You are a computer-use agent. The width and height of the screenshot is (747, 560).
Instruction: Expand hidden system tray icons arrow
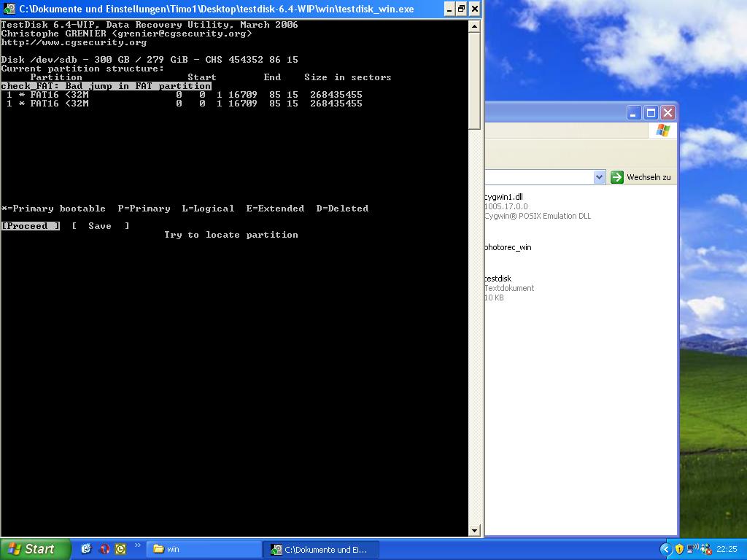(x=666, y=550)
